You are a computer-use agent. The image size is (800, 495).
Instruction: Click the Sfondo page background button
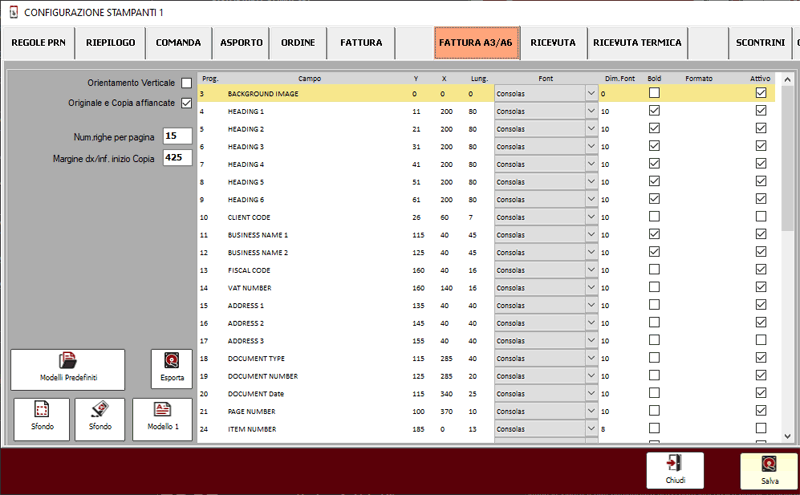(x=42, y=419)
